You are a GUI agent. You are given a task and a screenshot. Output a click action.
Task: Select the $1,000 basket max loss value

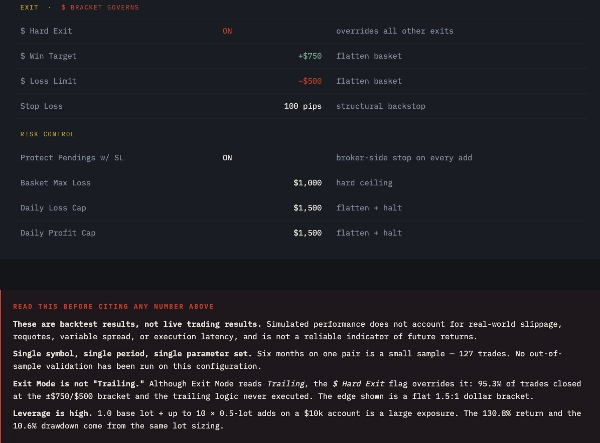[x=308, y=183]
